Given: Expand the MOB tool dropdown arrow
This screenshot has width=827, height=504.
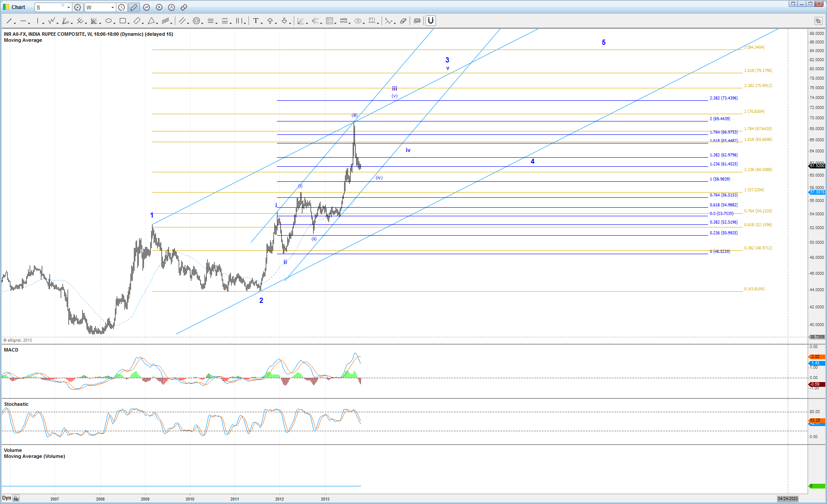Looking at the screenshot, I should point(349,23).
